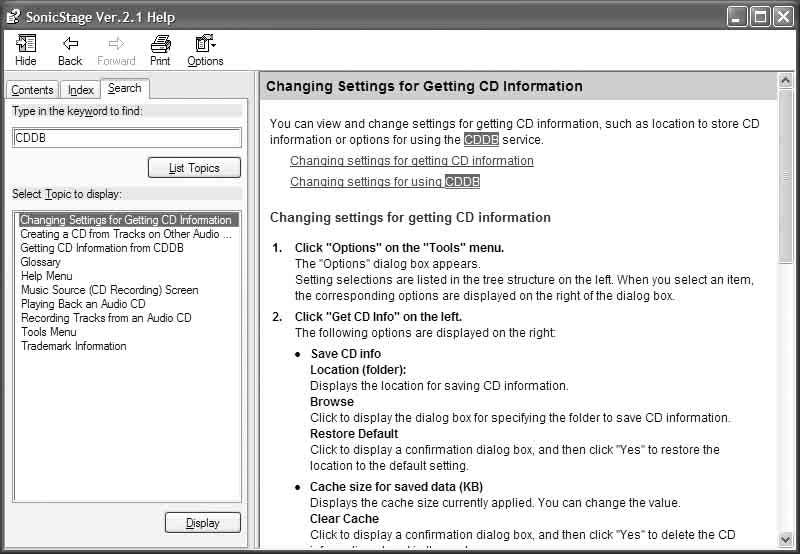This screenshot has width=800, height=554.
Task: Switch to the Contents tab
Action: pyautogui.click(x=32, y=90)
